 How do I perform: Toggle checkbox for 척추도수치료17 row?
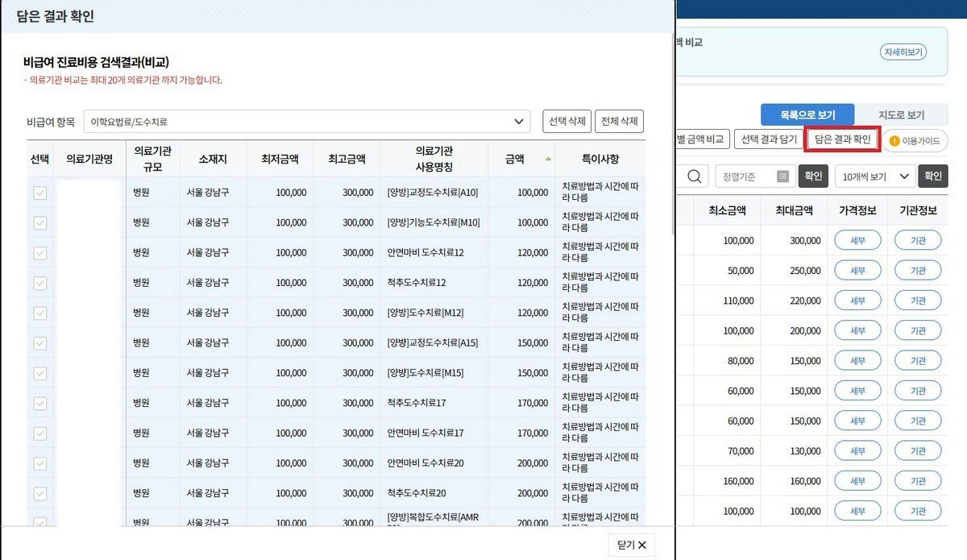39,404
